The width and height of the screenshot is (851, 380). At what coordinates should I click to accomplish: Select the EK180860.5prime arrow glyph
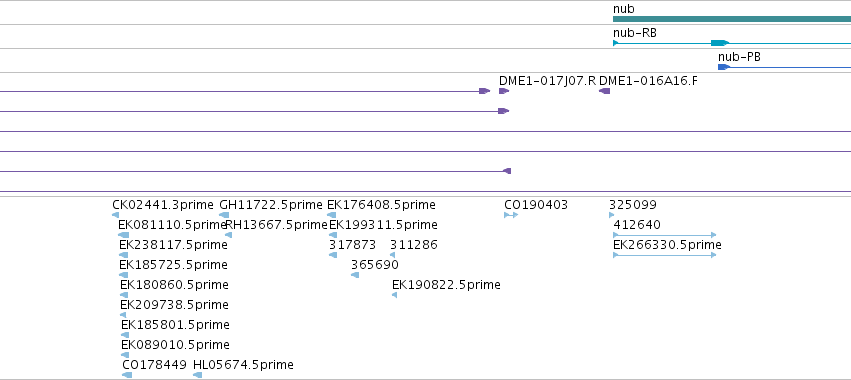pos(124,295)
